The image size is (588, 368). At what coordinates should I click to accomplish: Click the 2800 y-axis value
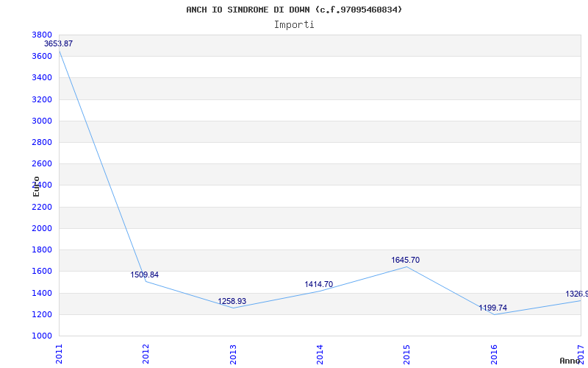pyautogui.click(x=42, y=142)
